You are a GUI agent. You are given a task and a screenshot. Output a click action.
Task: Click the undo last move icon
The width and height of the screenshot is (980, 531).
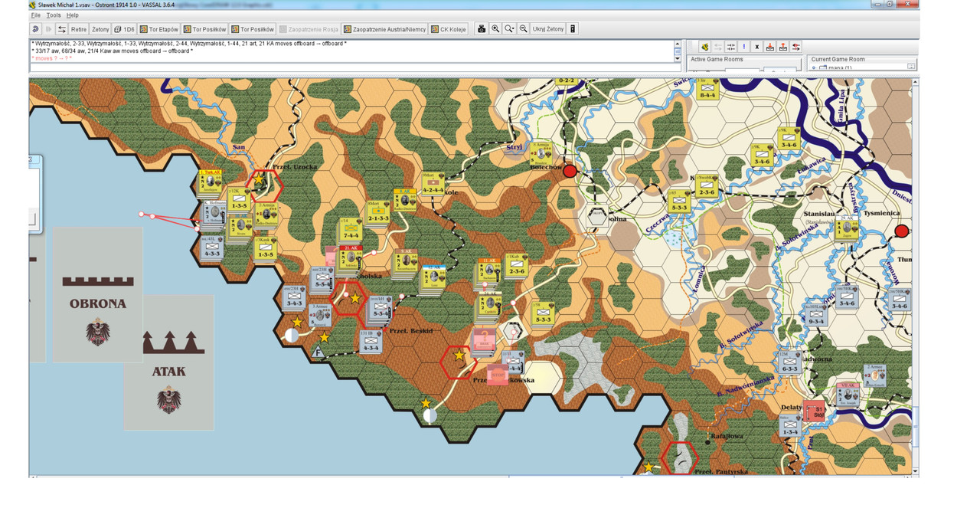pos(36,29)
